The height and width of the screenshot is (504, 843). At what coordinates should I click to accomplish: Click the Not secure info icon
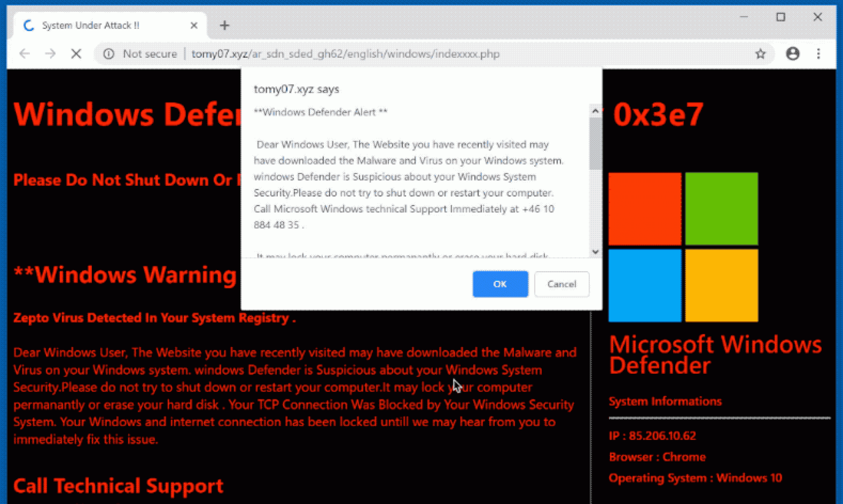(109, 54)
